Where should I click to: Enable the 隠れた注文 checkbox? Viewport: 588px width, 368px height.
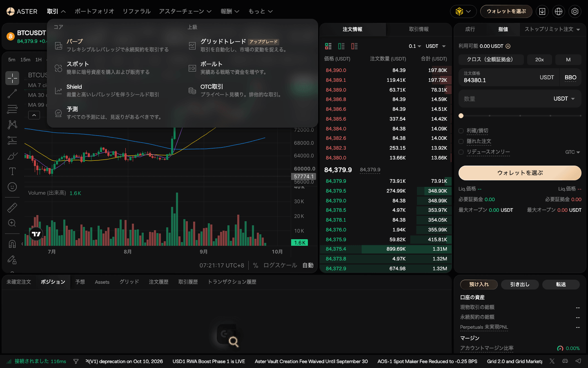point(461,141)
